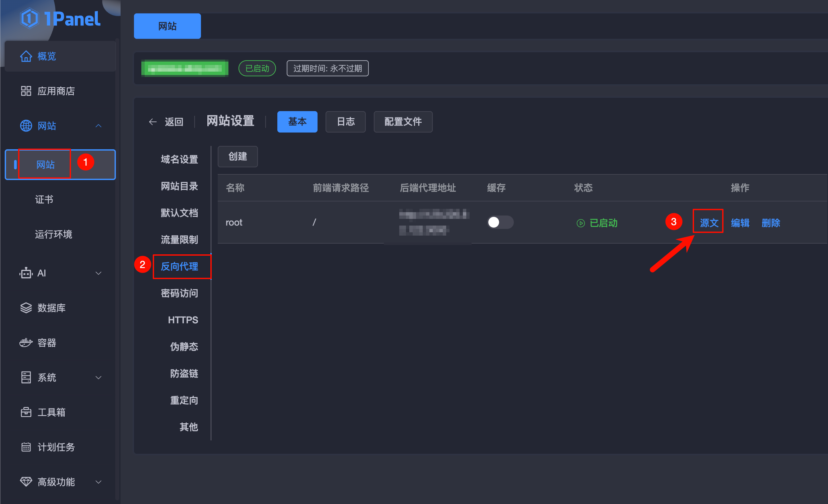Open the 工具箱 toolbox icon

26,412
